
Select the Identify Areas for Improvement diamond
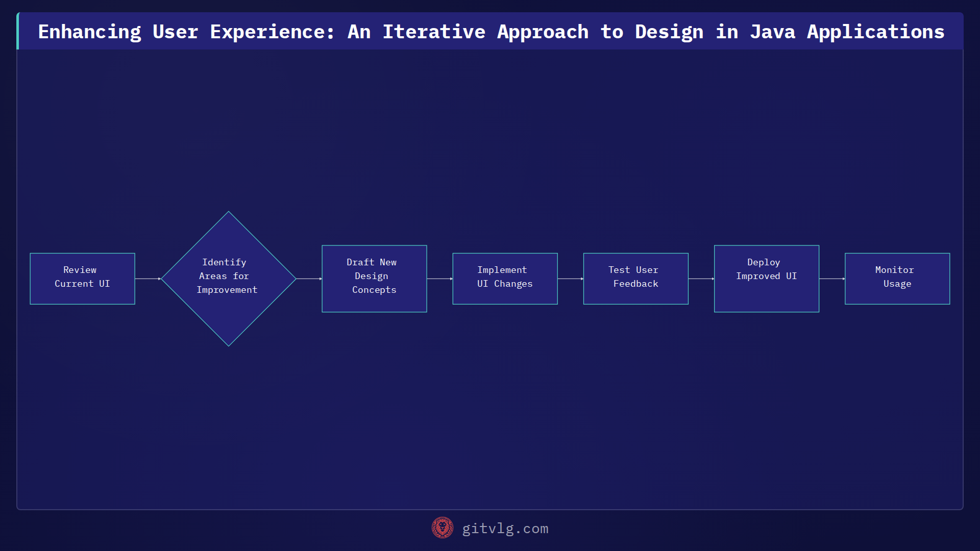(x=229, y=279)
